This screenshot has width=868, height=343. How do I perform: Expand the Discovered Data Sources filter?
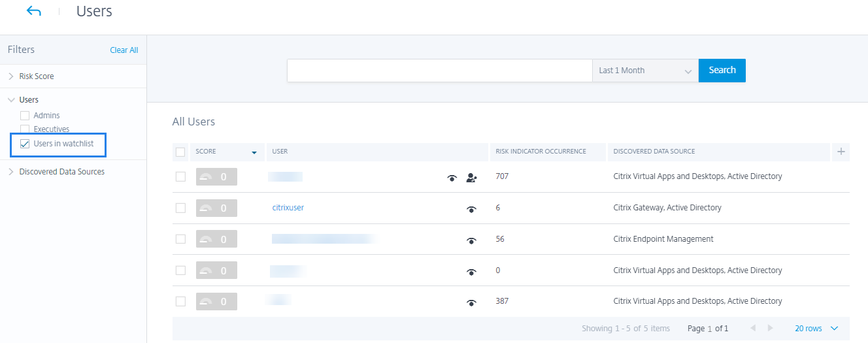pos(11,172)
